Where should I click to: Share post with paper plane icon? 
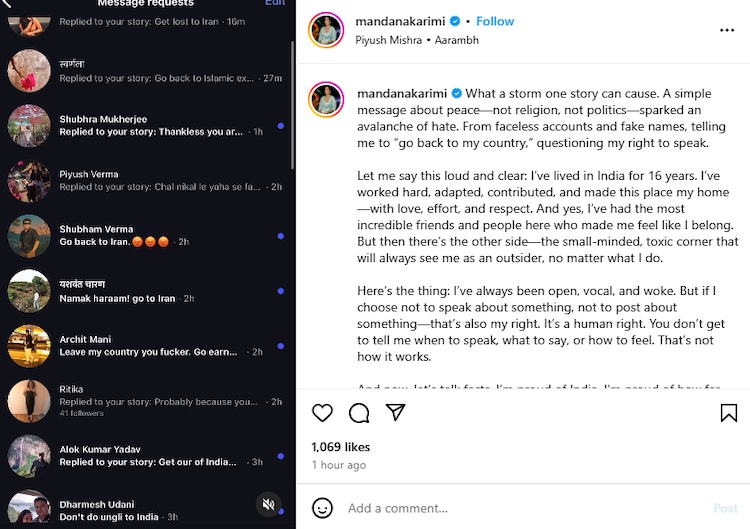pyautogui.click(x=396, y=413)
